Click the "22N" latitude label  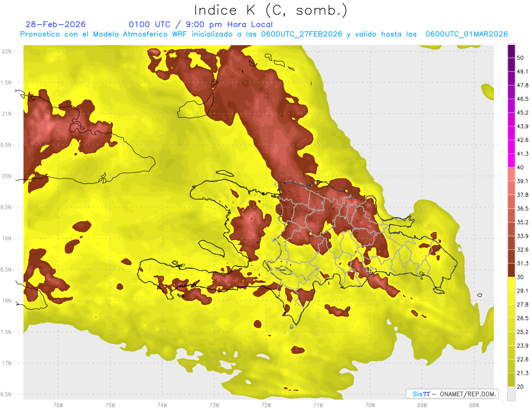[x=8, y=51]
